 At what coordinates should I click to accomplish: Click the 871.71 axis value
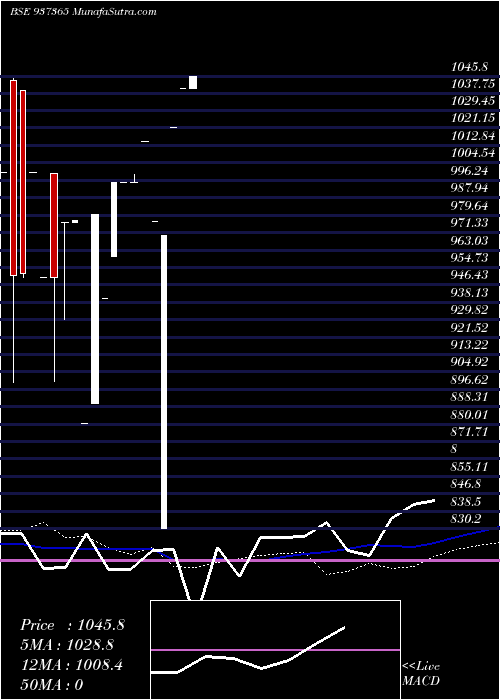point(469,432)
